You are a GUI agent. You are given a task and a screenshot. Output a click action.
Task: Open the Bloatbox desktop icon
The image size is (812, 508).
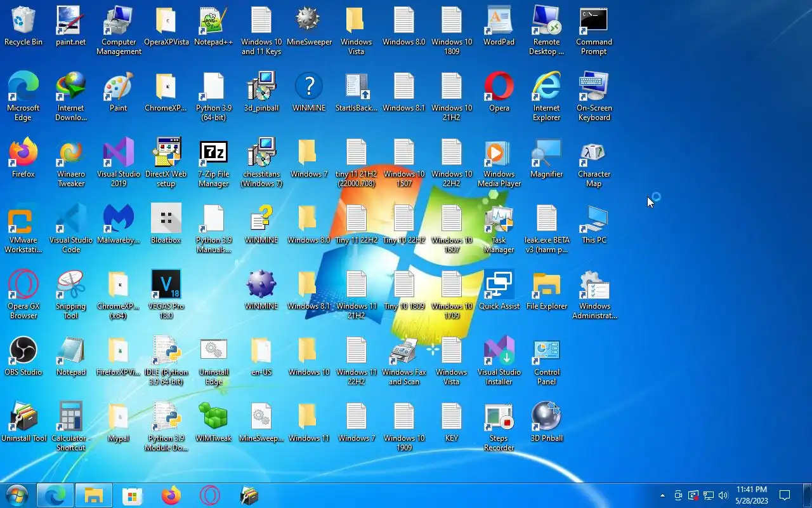point(166,225)
